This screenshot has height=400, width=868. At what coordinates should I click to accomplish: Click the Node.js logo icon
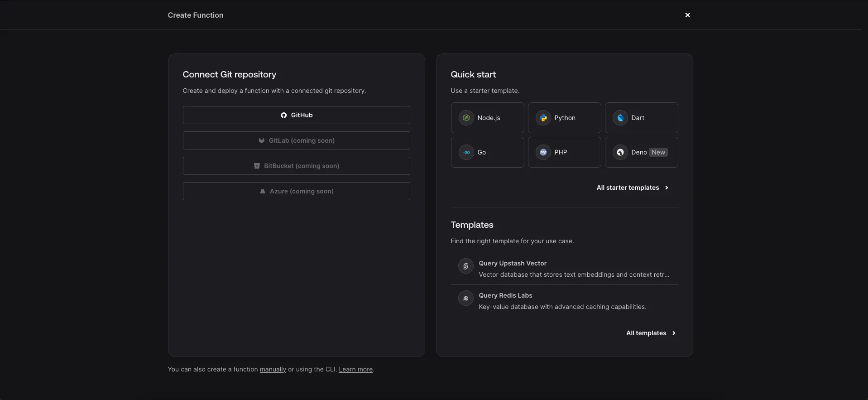pyautogui.click(x=466, y=118)
